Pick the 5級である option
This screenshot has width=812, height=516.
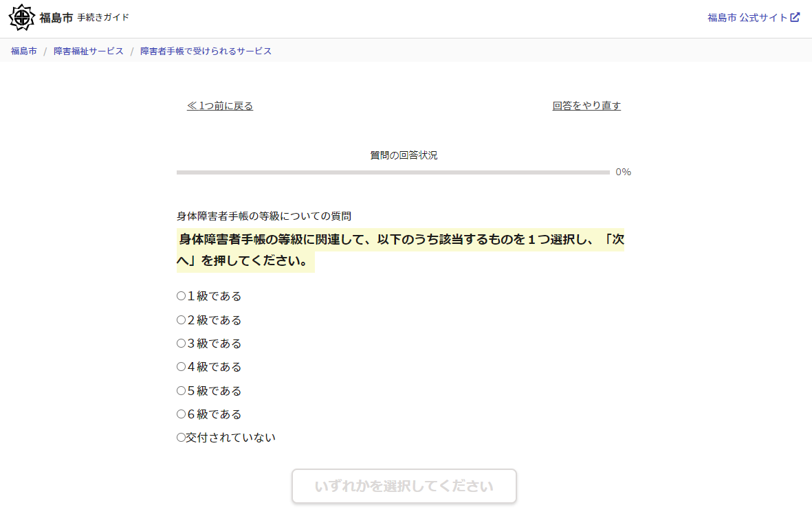[181, 391]
